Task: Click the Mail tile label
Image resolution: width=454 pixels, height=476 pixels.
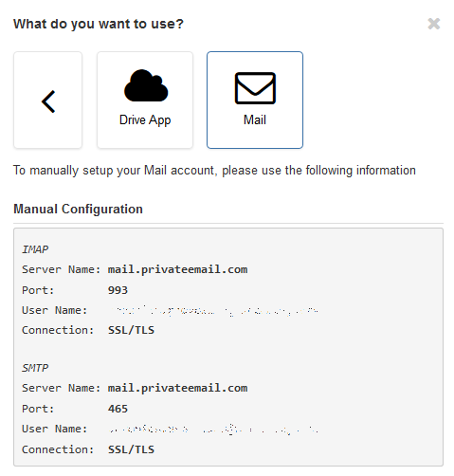Action: point(255,119)
